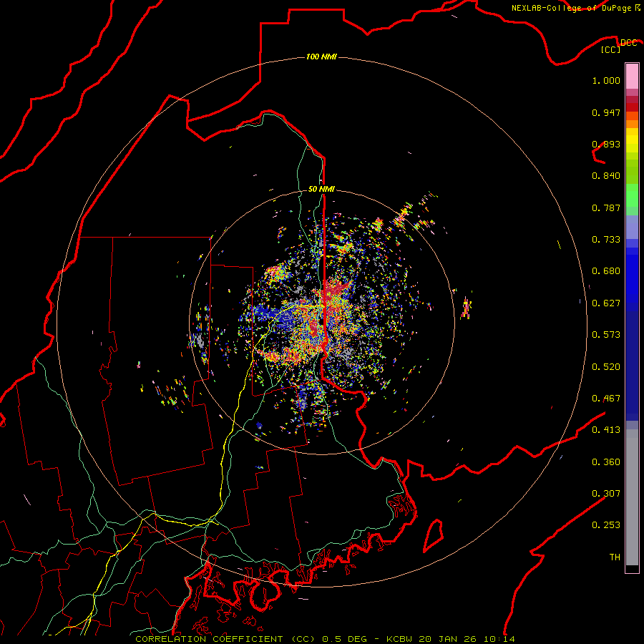
Task: Click the 50 NMI range ring label
Action: pos(321,189)
